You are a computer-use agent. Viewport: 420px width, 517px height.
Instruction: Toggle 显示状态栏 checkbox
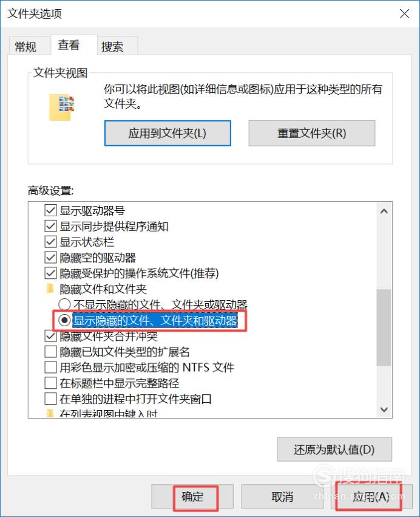pyautogui.click(x=50, y=242)
